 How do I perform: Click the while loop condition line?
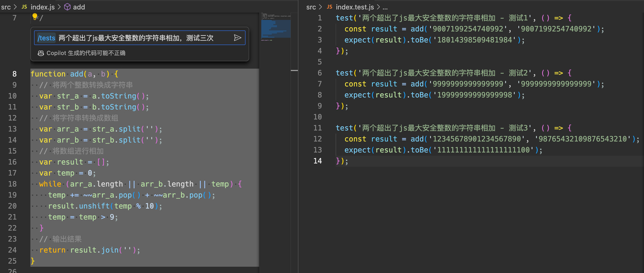point(141,184)
